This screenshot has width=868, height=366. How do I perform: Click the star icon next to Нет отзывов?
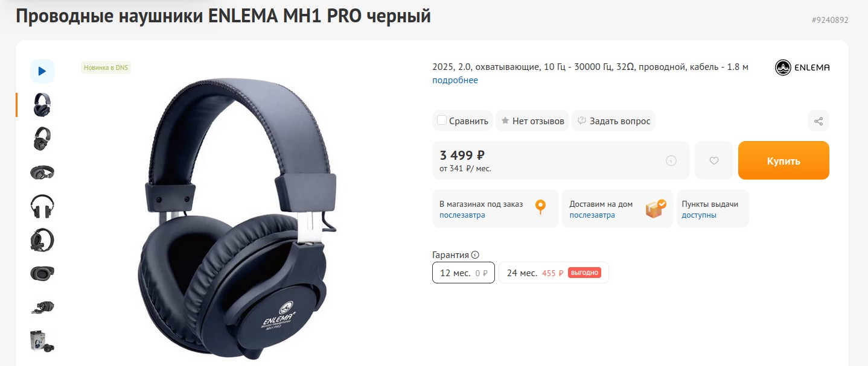click(505, 121)
